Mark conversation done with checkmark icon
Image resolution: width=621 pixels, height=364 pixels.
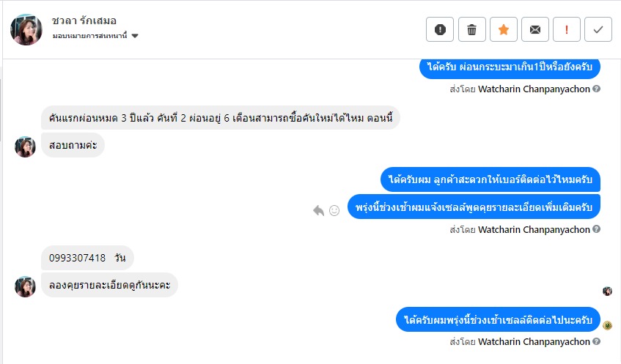pos(598,29)
